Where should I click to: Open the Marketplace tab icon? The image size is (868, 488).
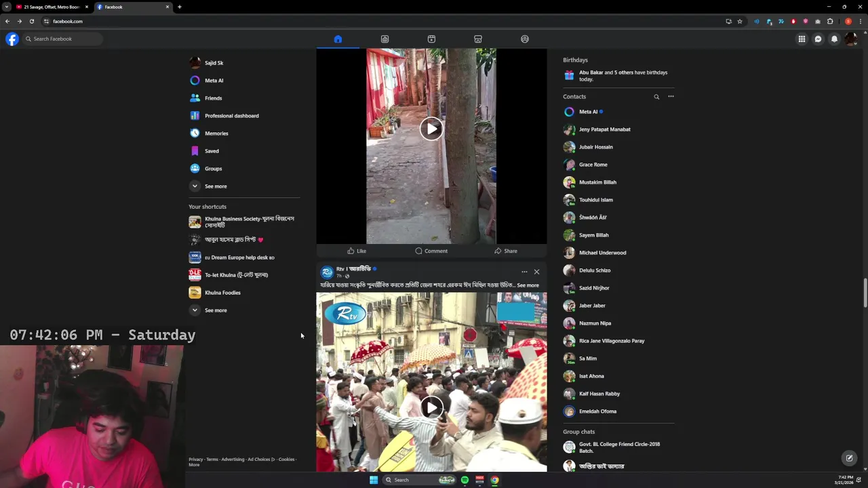click(x=478, y=39)
